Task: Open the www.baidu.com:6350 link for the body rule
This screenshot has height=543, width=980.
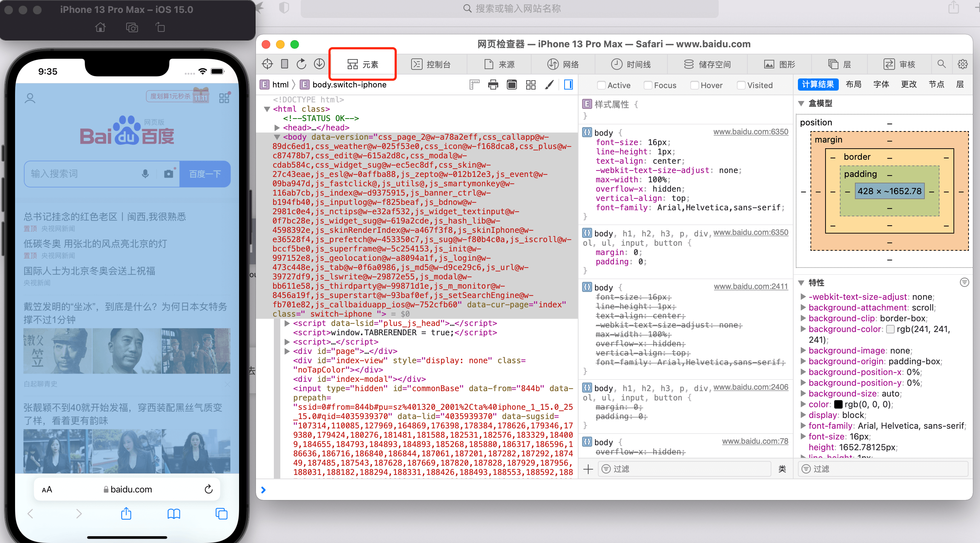Action: pos(751,131)
